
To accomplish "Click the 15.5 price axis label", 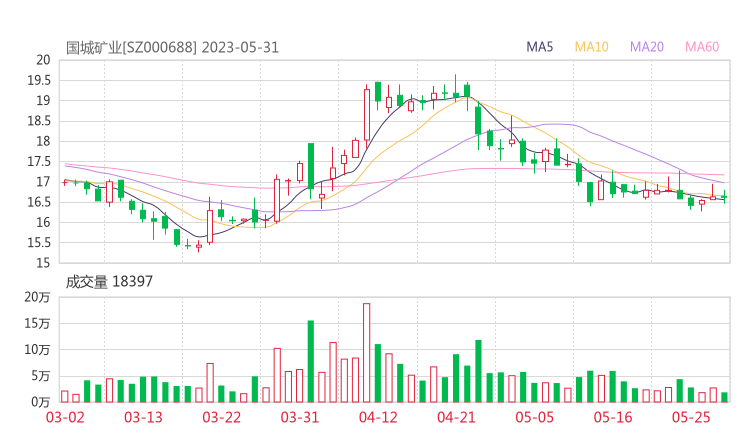I will pyautogui.click(x=39, y=243).
